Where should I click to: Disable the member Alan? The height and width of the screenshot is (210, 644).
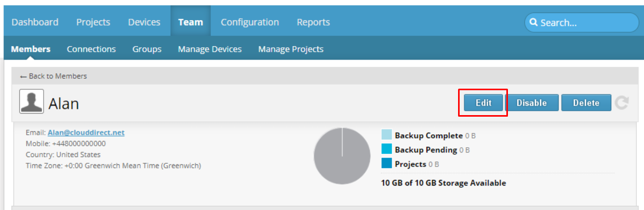pyautogui.click(x=532, y=103)
